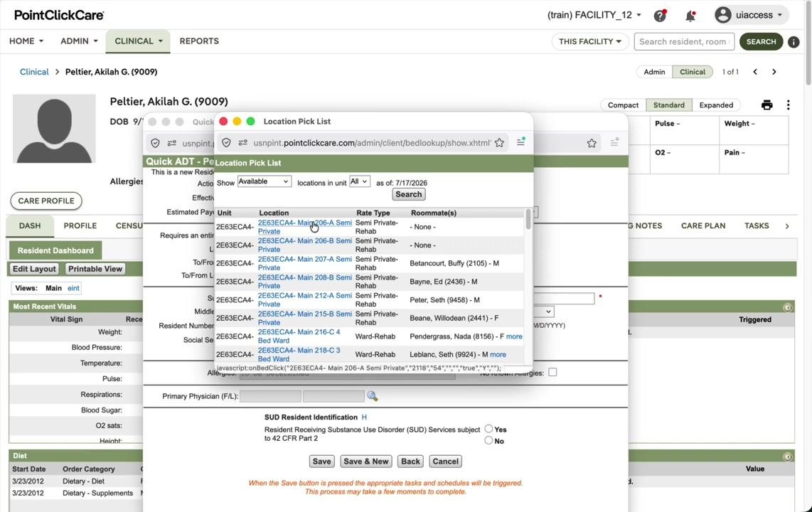Switch to Compact view
Screen dimensions: 812x512
[x=623, y=105]
